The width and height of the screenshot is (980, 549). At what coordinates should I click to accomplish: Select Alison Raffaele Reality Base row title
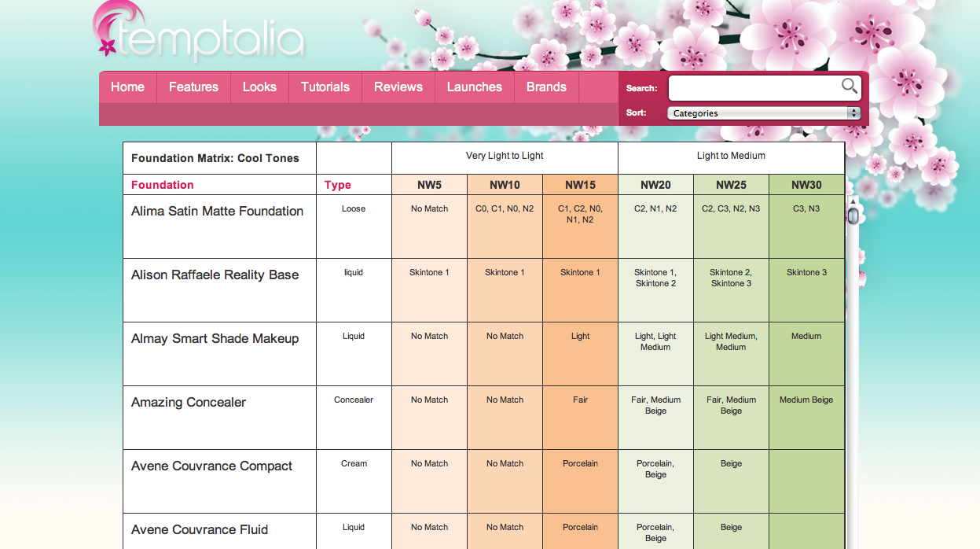click(215, 274)
